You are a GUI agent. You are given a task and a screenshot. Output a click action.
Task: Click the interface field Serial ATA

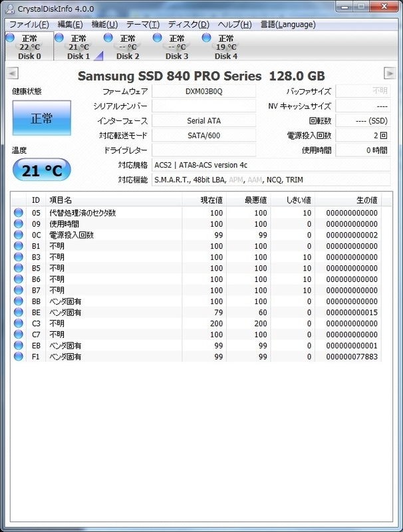[x=204, y=121]
